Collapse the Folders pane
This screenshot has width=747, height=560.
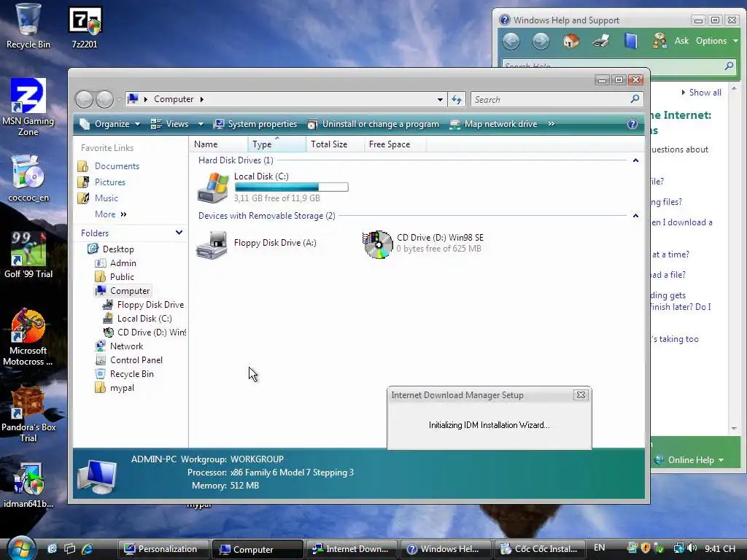point(179,233)
